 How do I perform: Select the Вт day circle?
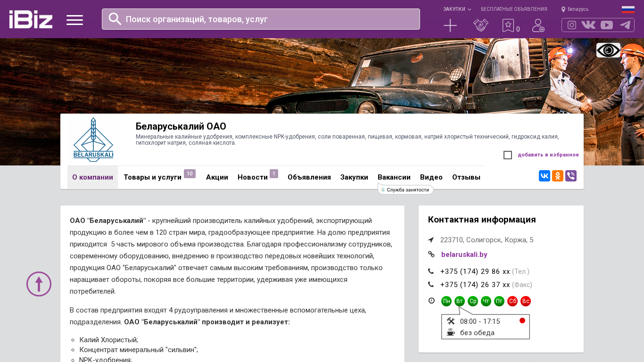460,301
